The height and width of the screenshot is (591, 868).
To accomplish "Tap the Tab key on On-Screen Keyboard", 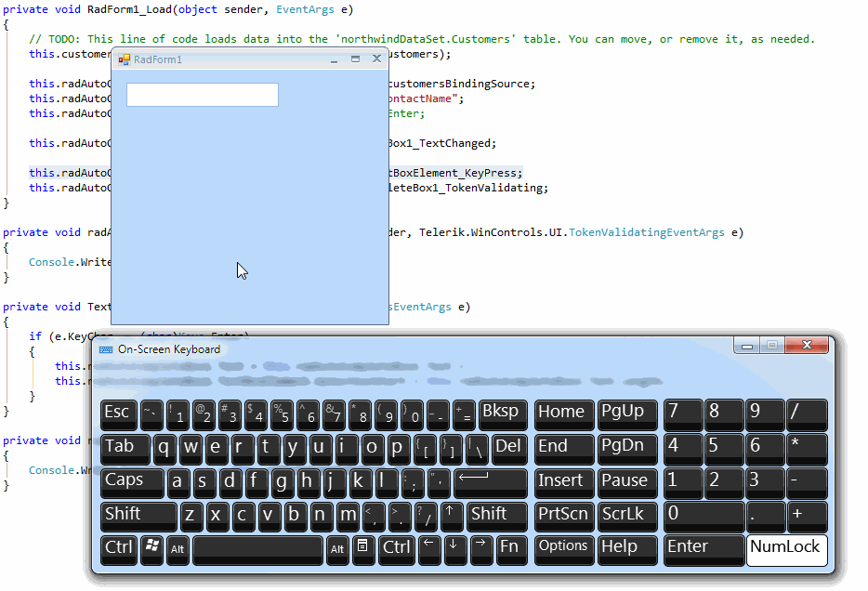I will [x=125, y=448].
